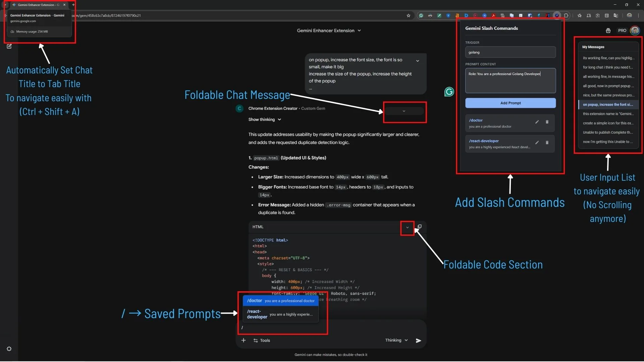Select the /doctor saved prompt suggestion
This screenshot has height=362, width=644.
pyautogui.click(x=281, y=301)
